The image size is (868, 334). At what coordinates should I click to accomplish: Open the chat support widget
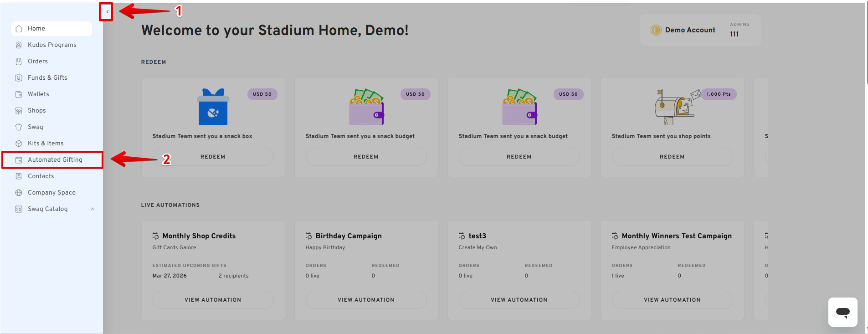click(x=842, y=312)
